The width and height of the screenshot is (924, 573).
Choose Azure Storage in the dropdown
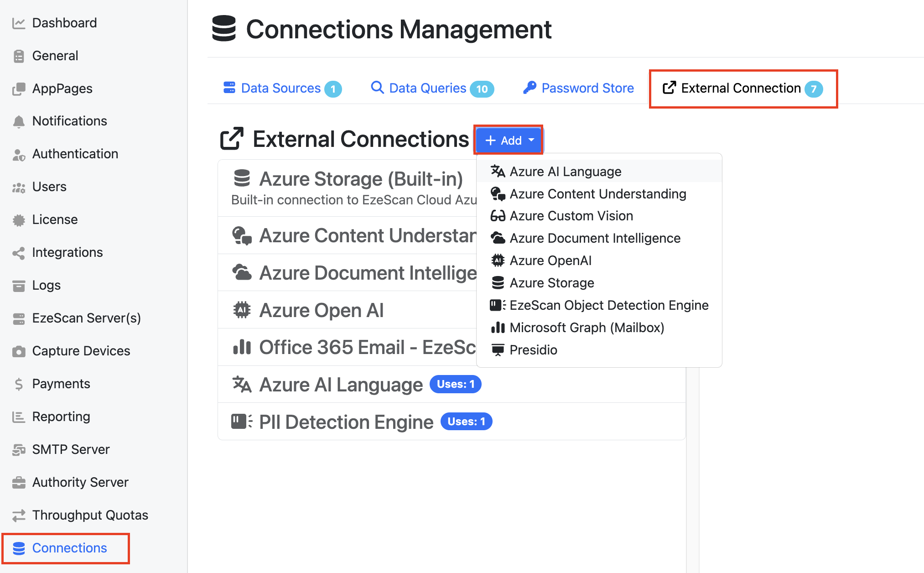click(x=599, y=283)
